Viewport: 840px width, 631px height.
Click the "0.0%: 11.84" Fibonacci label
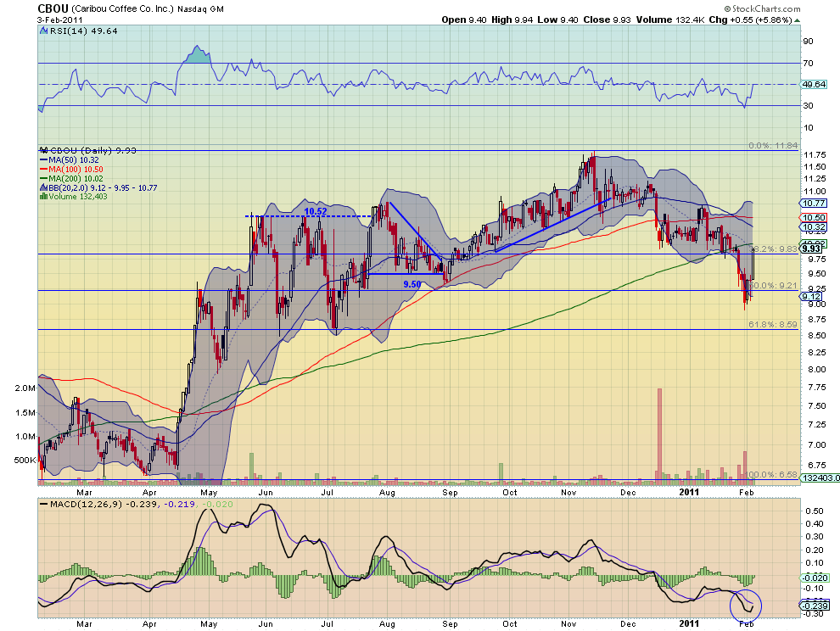[x=773, y=146]
